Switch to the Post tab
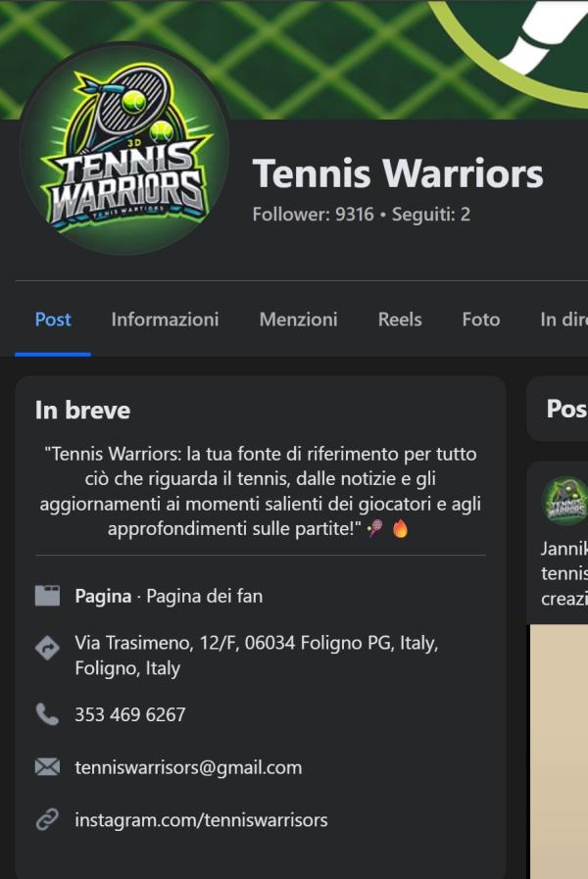This screenshot has height=879, width=588. coord(53,319)
